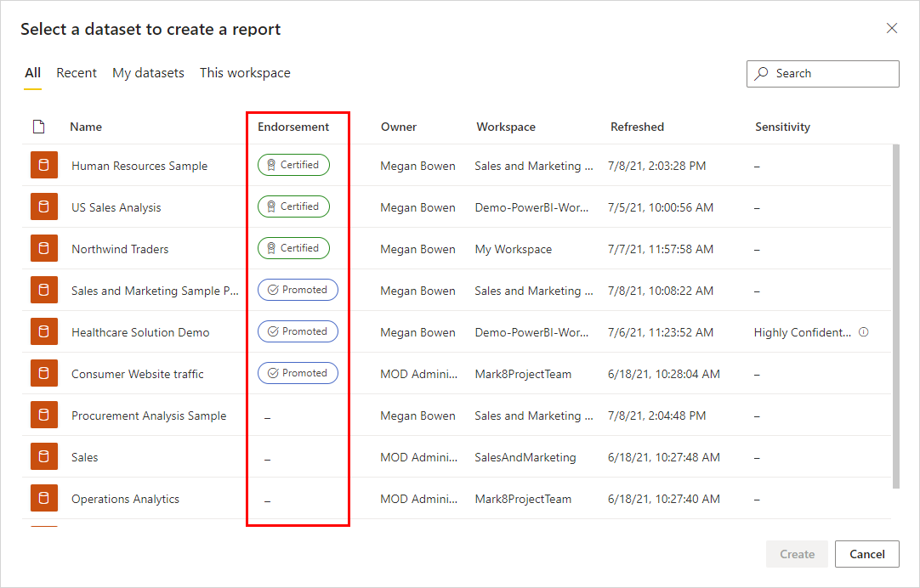Select the Sales dataset name
Image resolution: width=920 pixels, height=588 pixels.
pos(85,457)
